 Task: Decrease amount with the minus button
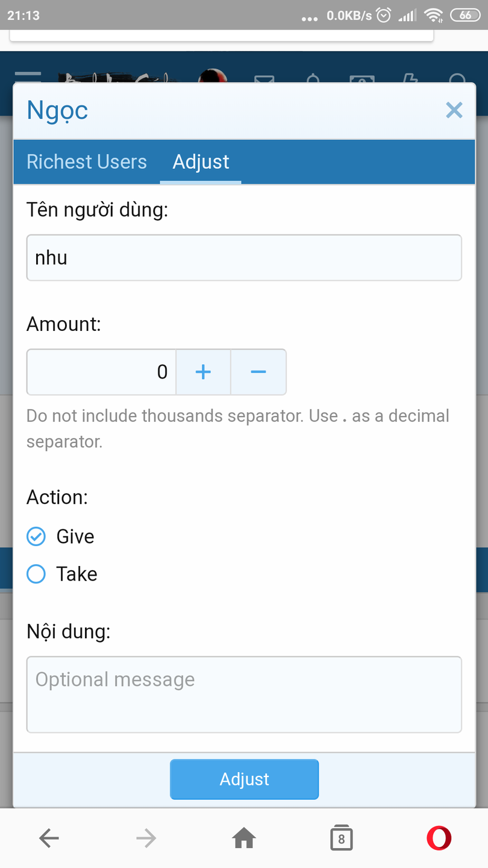pyautogui.click(x=258, y=372)
